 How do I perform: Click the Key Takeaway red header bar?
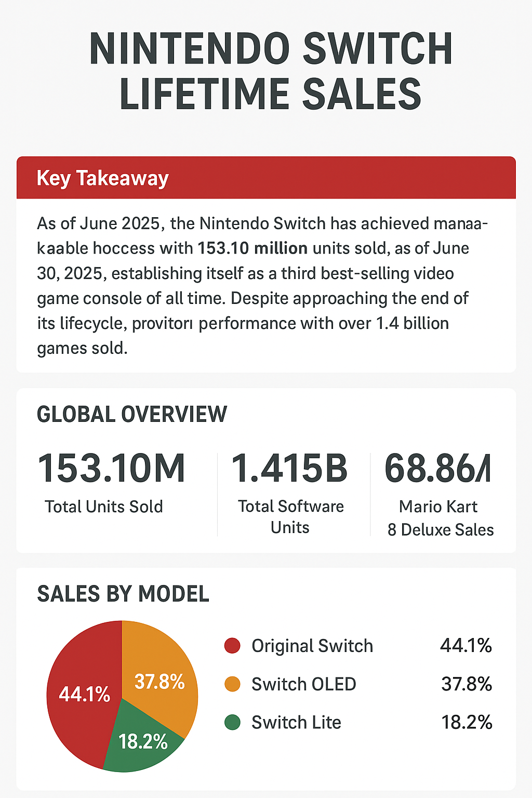click(x=266, y=178)
